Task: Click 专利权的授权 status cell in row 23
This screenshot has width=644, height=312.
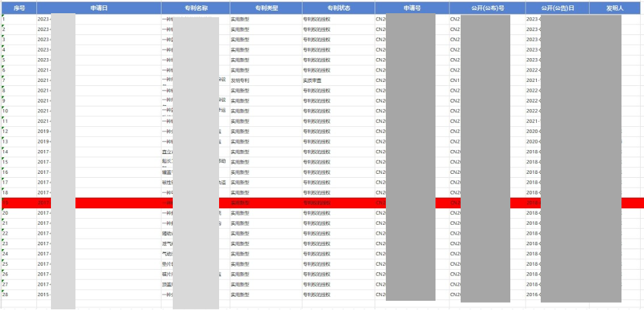Action: [x=338, y=243]
